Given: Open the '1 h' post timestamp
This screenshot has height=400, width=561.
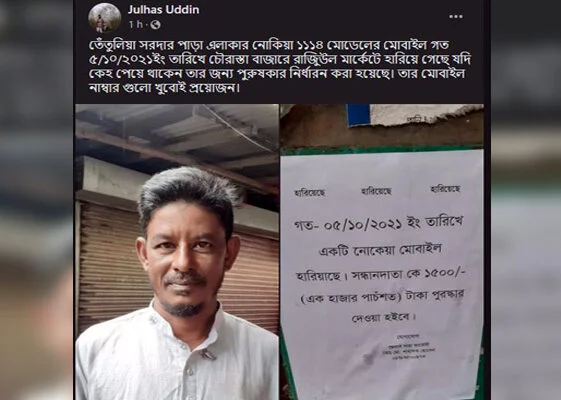Looking at the screenshot, I should tap(136, 25).
